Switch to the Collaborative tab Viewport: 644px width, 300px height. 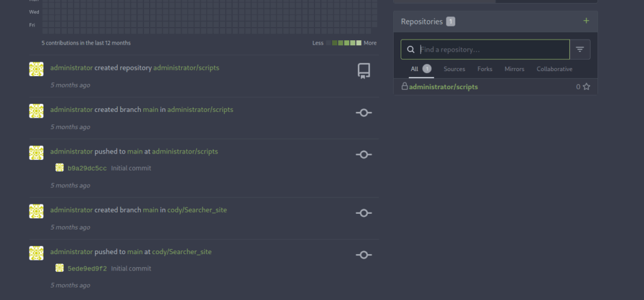(554, 69)
